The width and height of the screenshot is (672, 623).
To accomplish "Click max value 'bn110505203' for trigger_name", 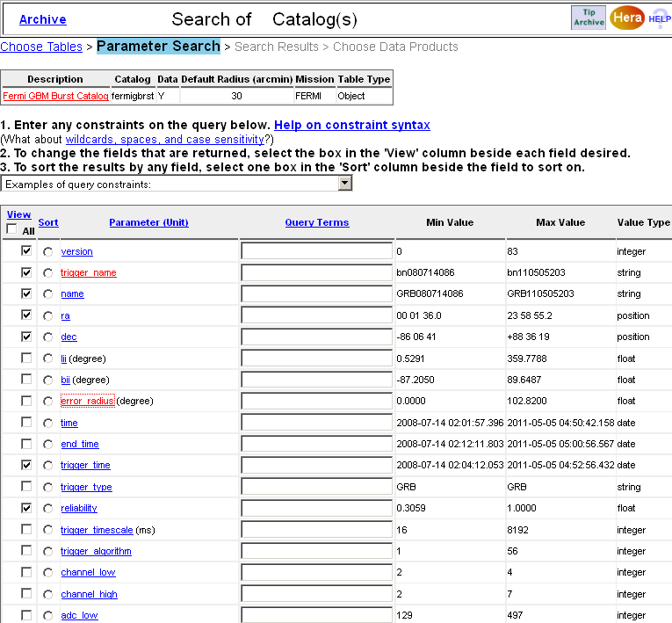I will click(x=536, y=272).
